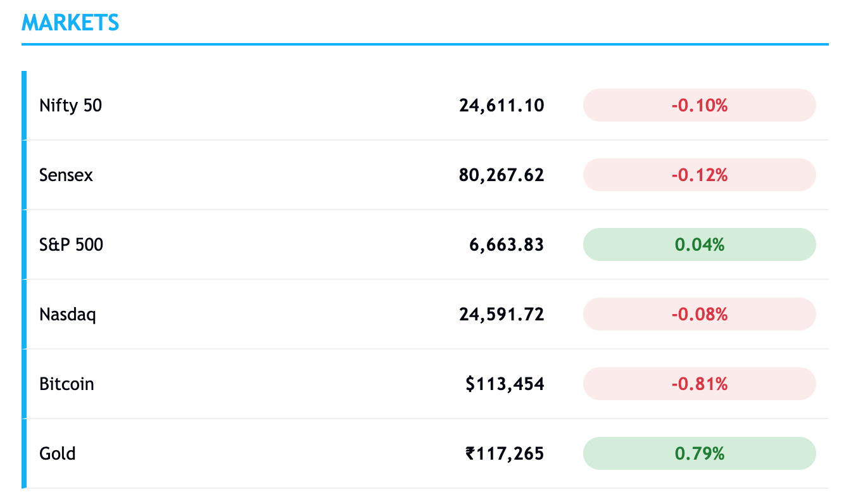851x504 pixels.
Task: Open the Nasdaq row label
Action: [68, 315]
